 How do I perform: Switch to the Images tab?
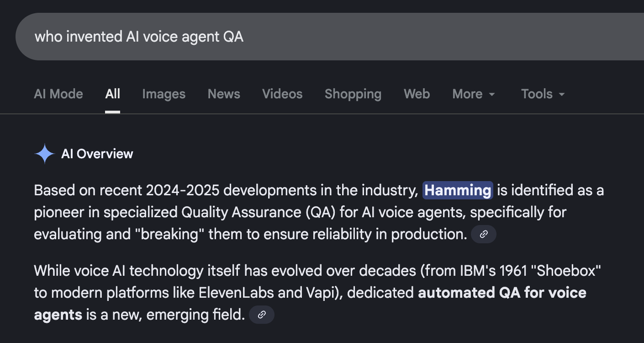click(164, 94)
